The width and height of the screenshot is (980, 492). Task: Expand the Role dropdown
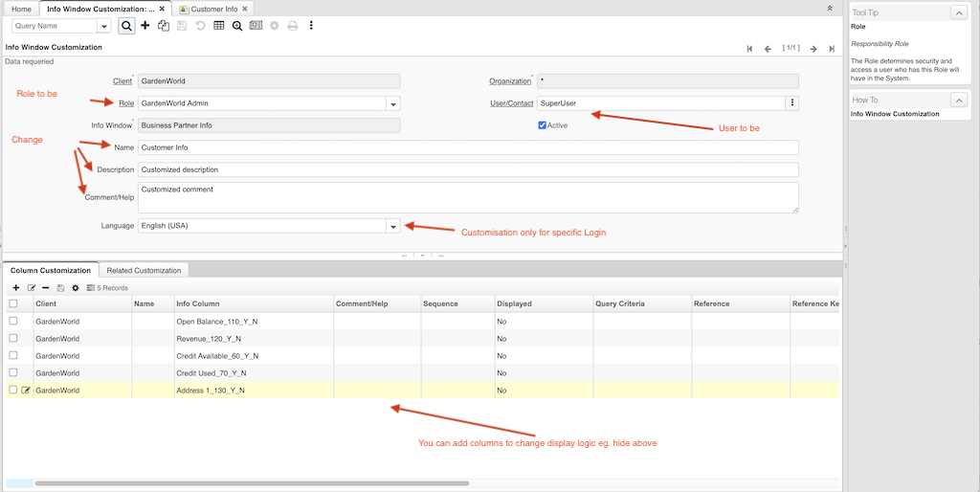392,103
